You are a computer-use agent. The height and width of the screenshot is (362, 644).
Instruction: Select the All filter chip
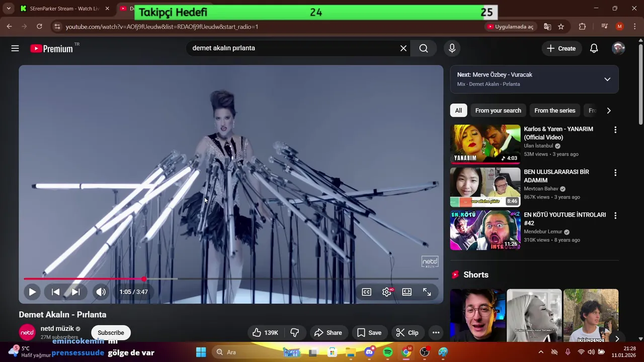tap(458, 111)
